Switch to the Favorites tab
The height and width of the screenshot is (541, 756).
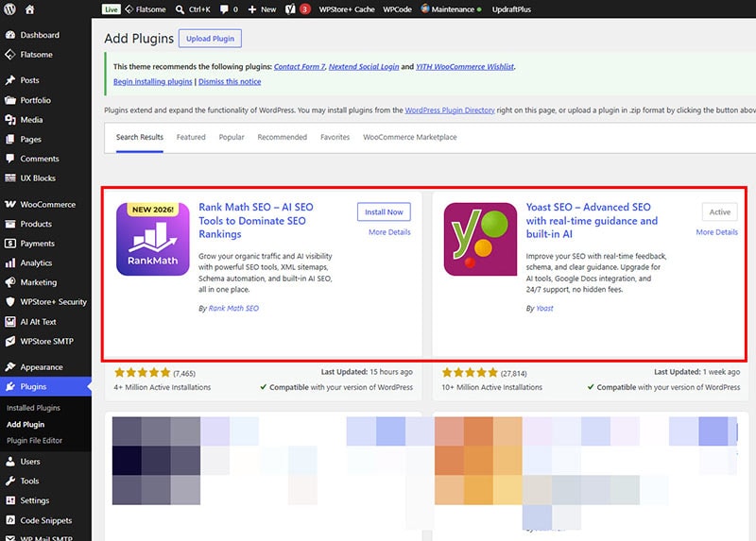tap(335, 137)
